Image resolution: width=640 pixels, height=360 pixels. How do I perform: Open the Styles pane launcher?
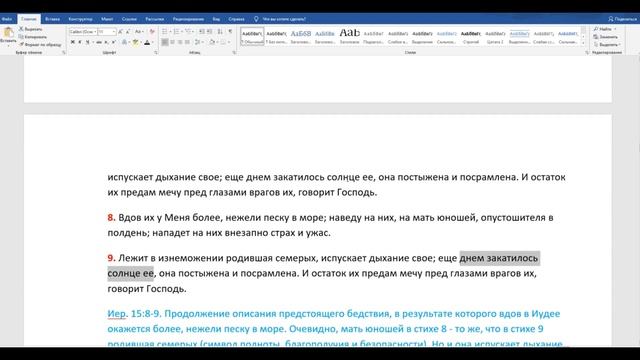(587, 53)
